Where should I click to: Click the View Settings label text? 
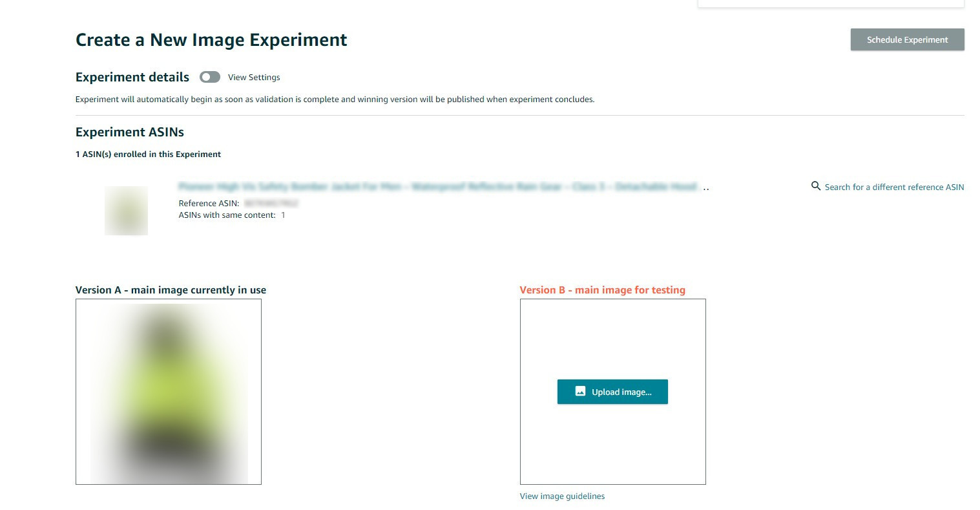tap(254, 78)
